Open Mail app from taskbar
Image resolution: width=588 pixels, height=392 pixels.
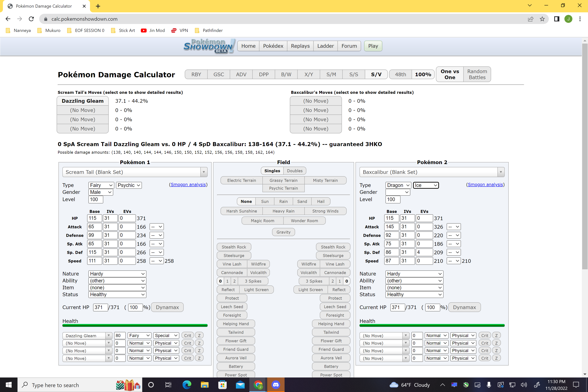(240, 385)
